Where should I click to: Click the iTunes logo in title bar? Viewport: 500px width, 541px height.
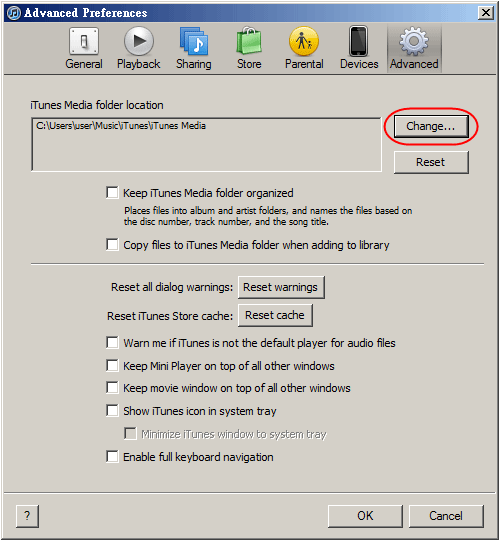coord(14,13)
